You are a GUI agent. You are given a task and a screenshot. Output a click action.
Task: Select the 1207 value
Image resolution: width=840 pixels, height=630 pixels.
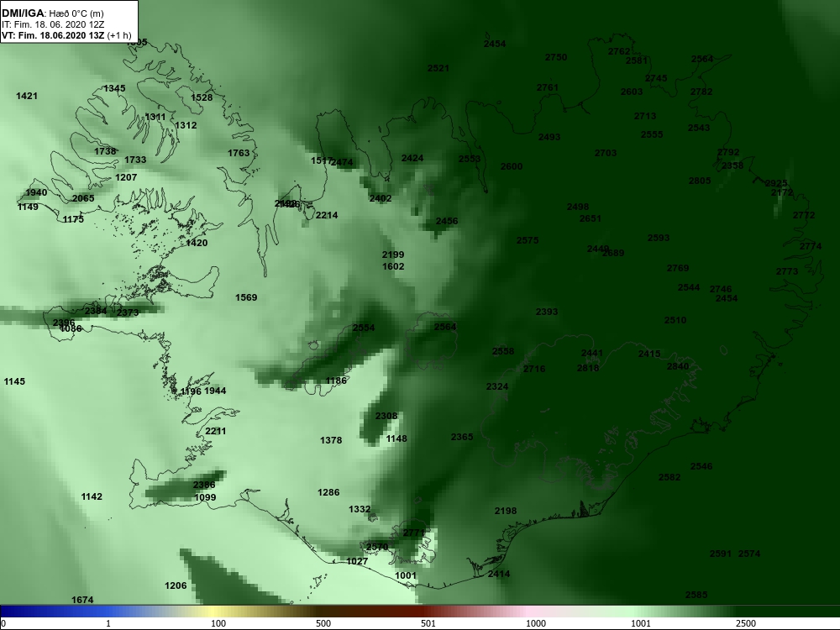tap(126, 177)
